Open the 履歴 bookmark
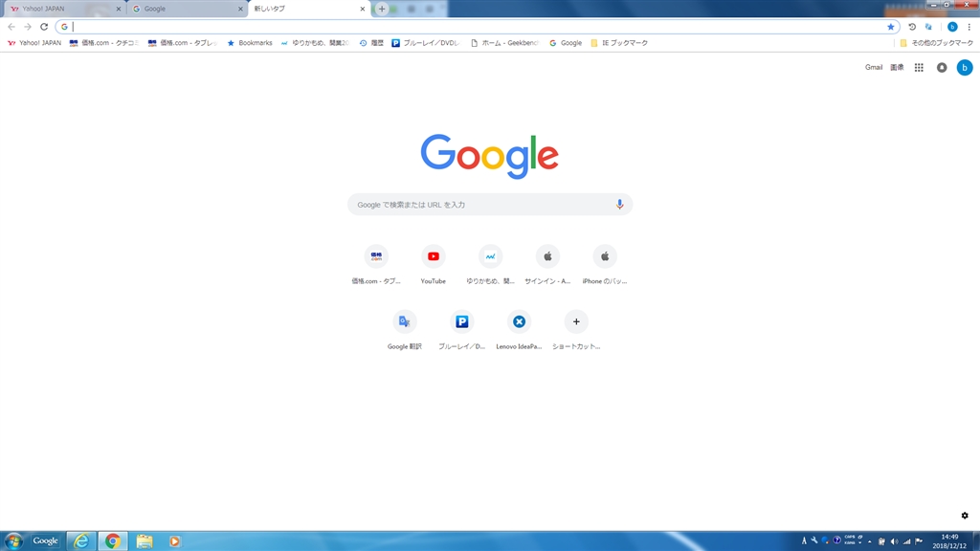The image size is (980, 551). tap(371, 43)
